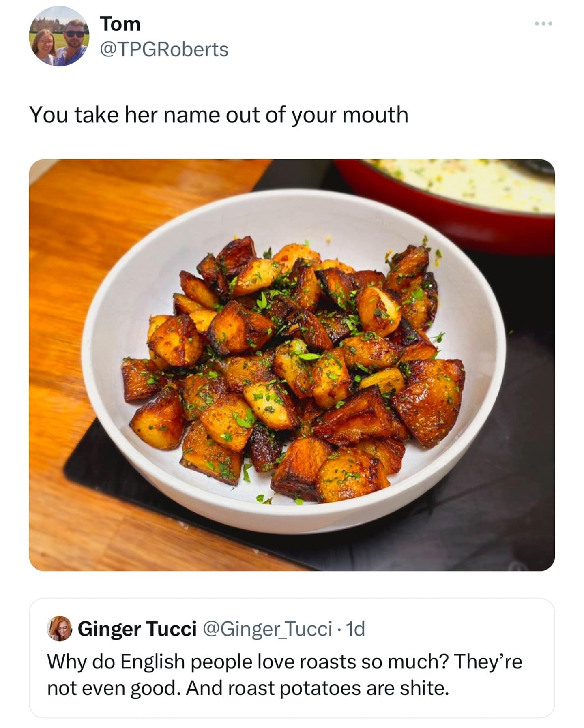Click the "1d" timestamp on quoted tweet
Image resolution: width=584 pixels, height=728 pixels.
tap(356, 629)
